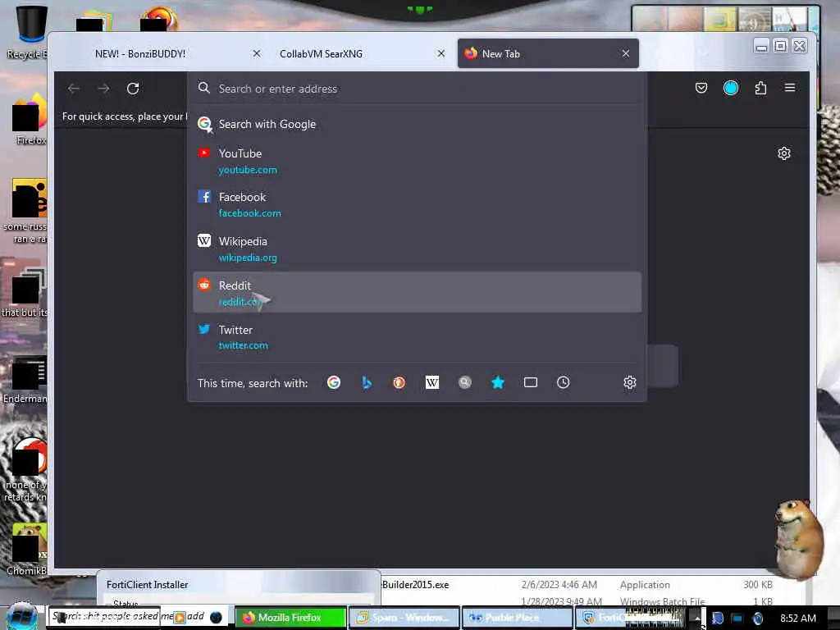Select the Reddit suggestion row
Image resolution: width=840 pixels, height=630 pixels.
pyautogui.click(x=417, y=293)
